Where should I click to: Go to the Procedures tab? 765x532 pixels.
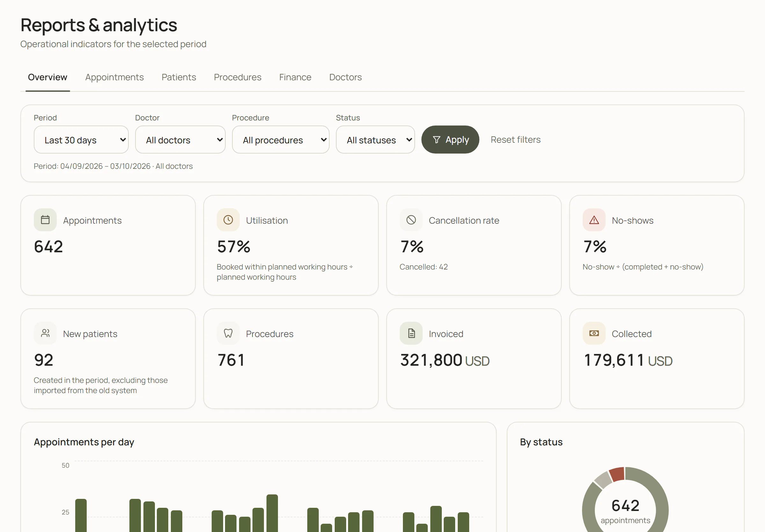[237, 77]
